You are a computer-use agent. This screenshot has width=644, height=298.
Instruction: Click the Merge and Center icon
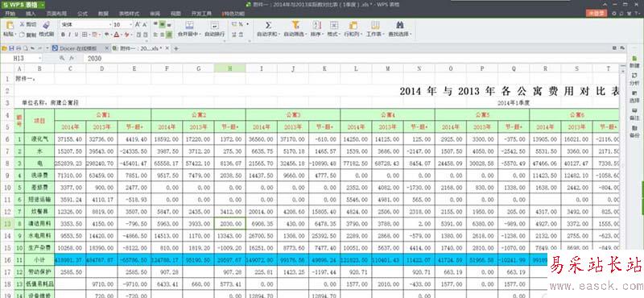189,25
